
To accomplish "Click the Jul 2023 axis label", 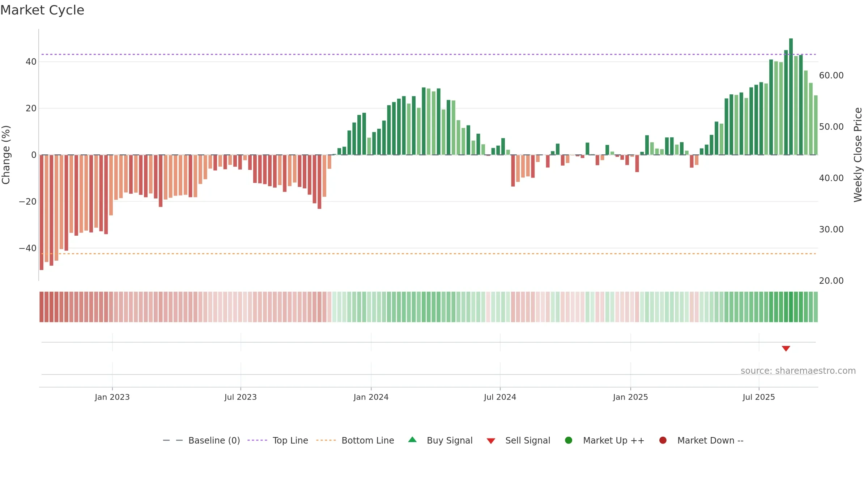I will [241, 397].
